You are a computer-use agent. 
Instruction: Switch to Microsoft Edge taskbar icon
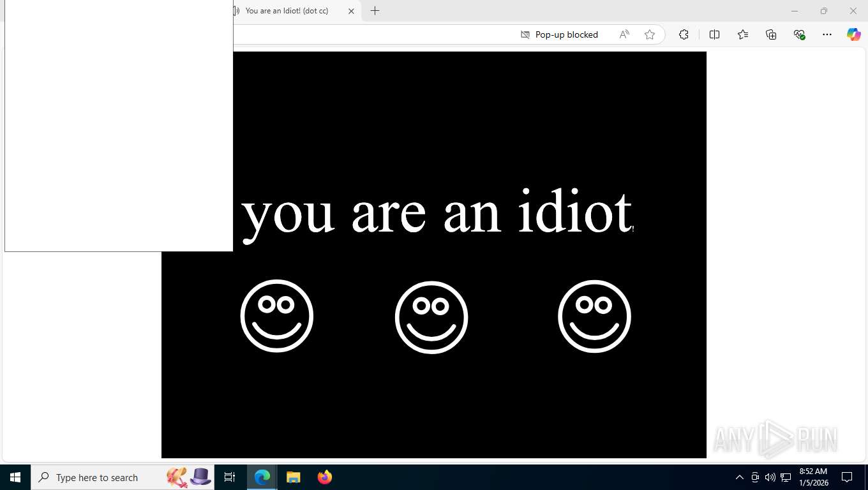tap(262, 477)
